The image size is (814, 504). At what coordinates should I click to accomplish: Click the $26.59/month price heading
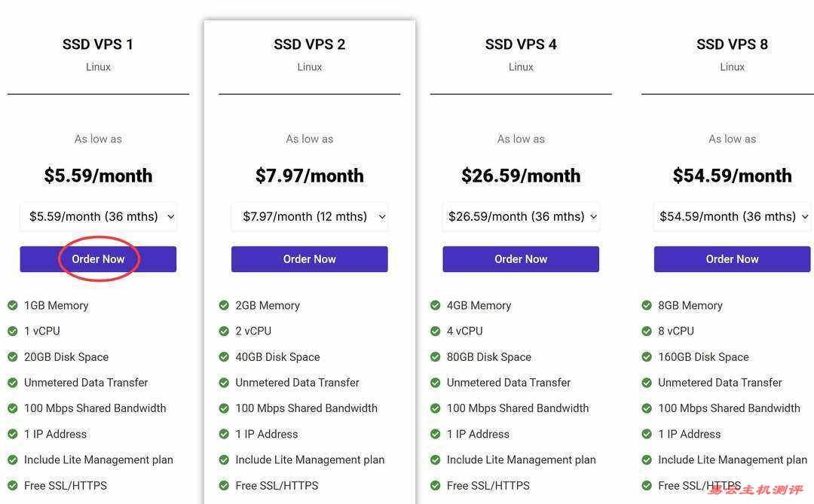point(521,176)
